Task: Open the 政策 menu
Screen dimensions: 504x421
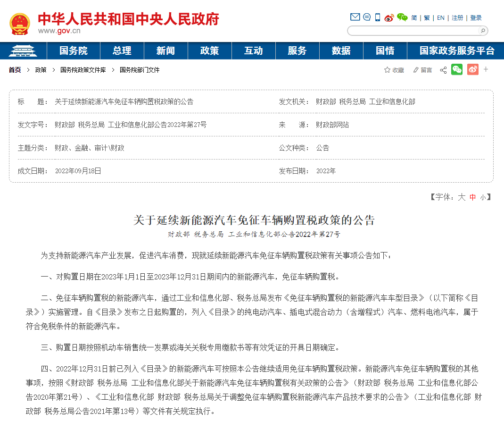Action: tap(210, 51)
